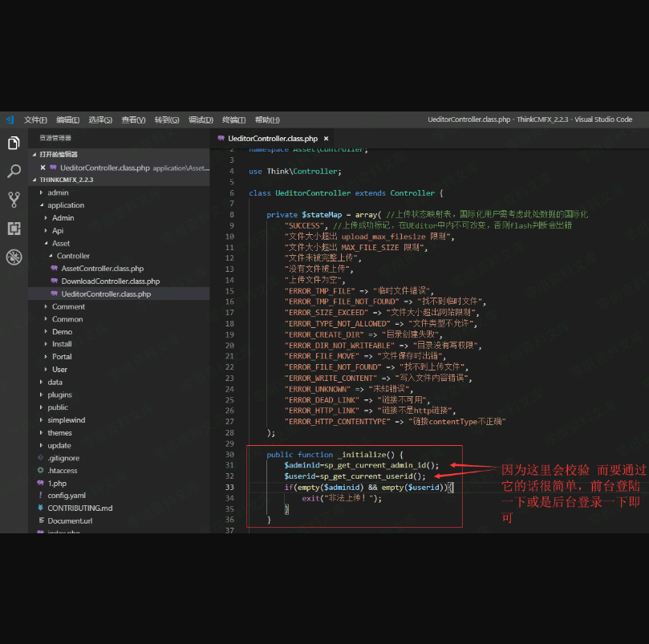Open the 文件(F) menu
This screenshot has height=644, width=649.
tap(35, 119)
